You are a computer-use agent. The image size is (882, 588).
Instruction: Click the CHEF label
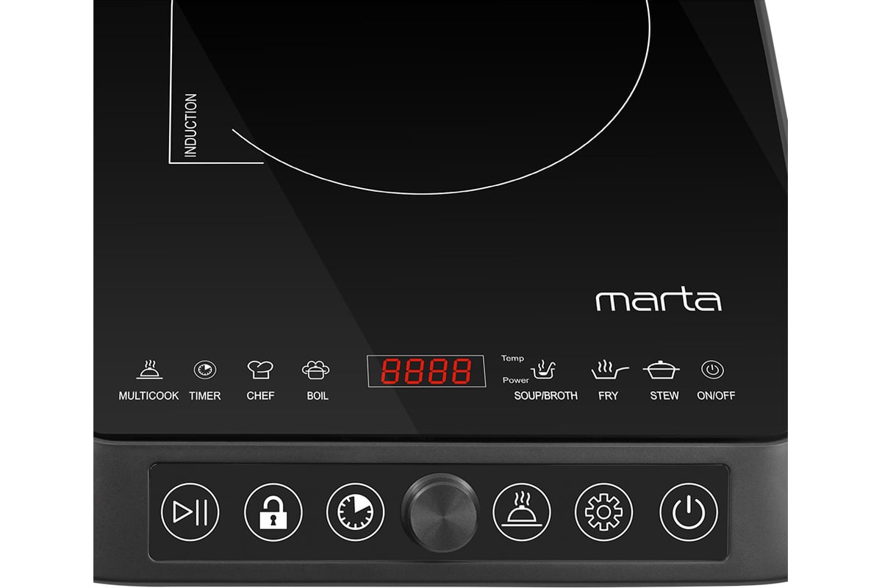point(260,396)
